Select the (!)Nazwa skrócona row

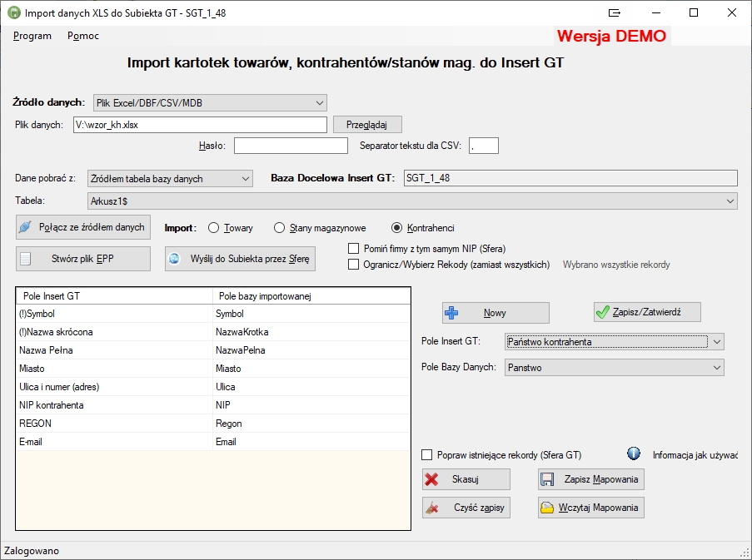(213, 332)
